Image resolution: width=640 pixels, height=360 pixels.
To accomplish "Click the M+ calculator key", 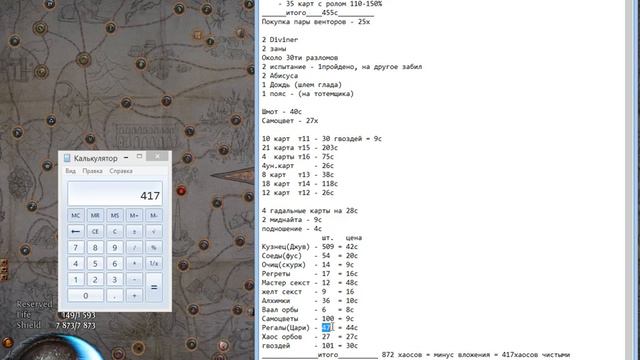I will (134, 215).
